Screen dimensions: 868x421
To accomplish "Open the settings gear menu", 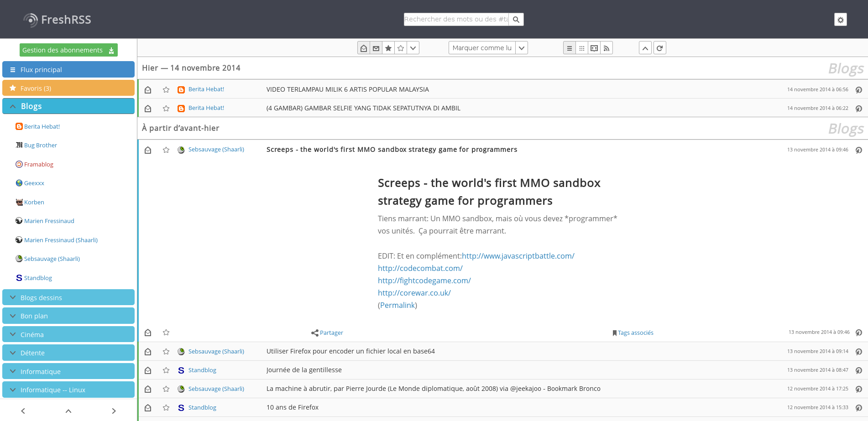I will (840, 20).
